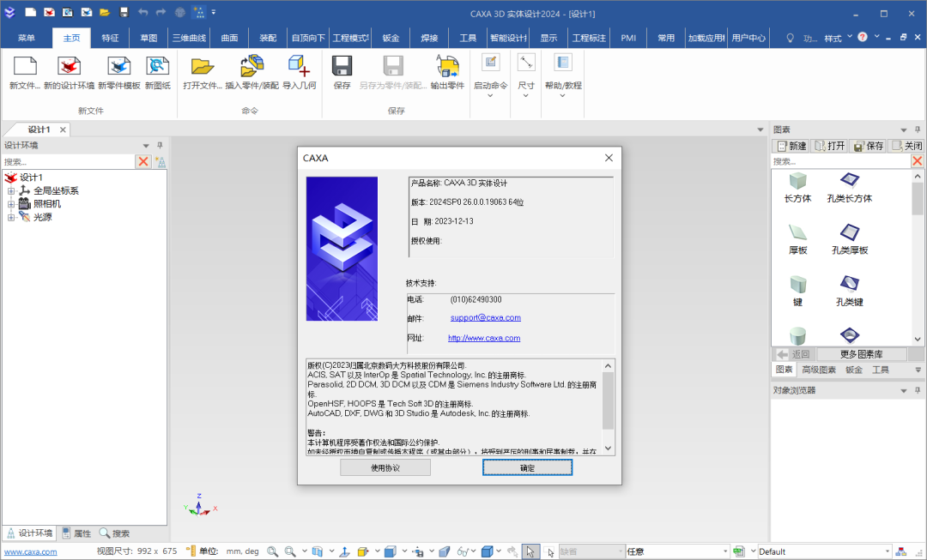Viewport: 927px width, 560px height.
Task: Click the help question mark icon in ribbon bar
Action: [863, 37]
